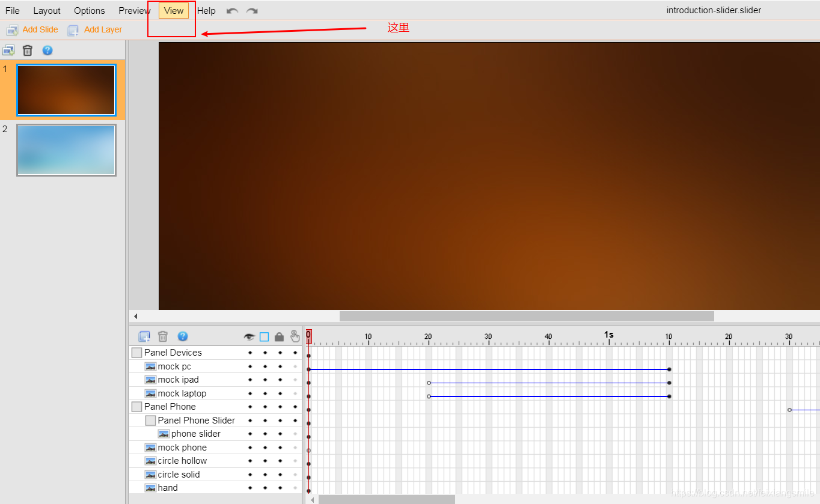Toggle visibility dot of mock pc layer
820x504 pixels.
(x=250, y=366)
